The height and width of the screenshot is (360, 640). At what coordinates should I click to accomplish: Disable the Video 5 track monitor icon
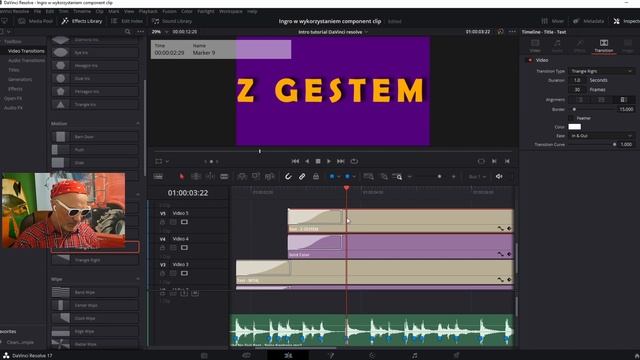(184, 222)
